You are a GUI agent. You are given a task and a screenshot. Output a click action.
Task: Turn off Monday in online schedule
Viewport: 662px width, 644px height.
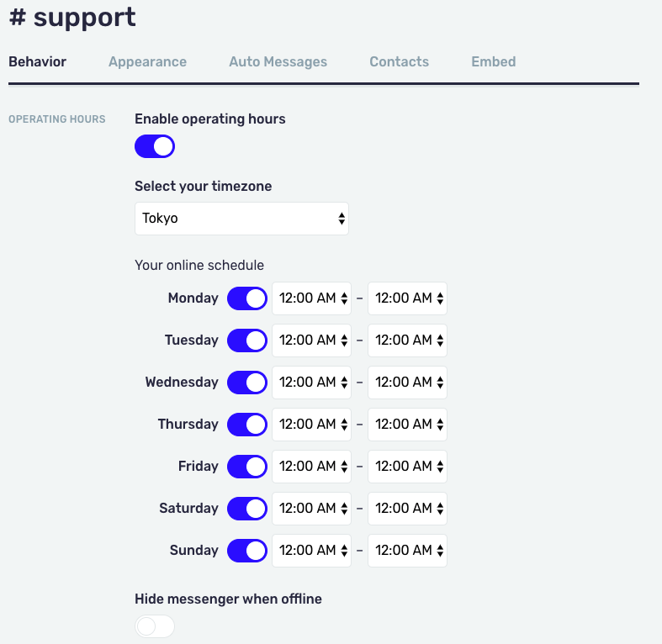pyautogui.click(x=247, y=298)
